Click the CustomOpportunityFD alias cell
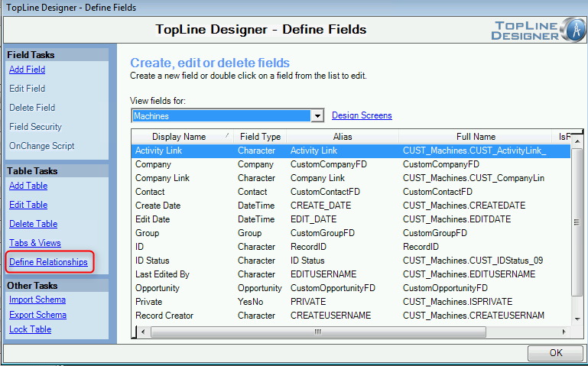 (x=333, y=288)
